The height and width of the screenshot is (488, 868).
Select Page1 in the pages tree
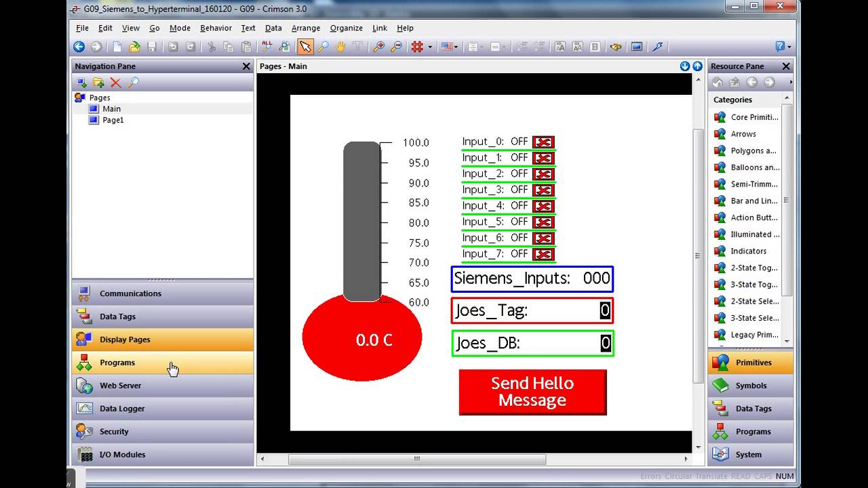(x=113, y=120)
